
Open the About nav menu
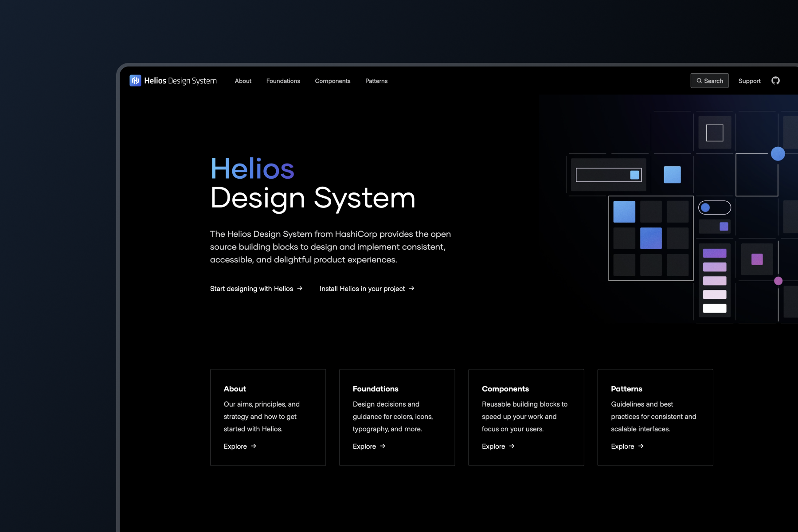[243, 81]
